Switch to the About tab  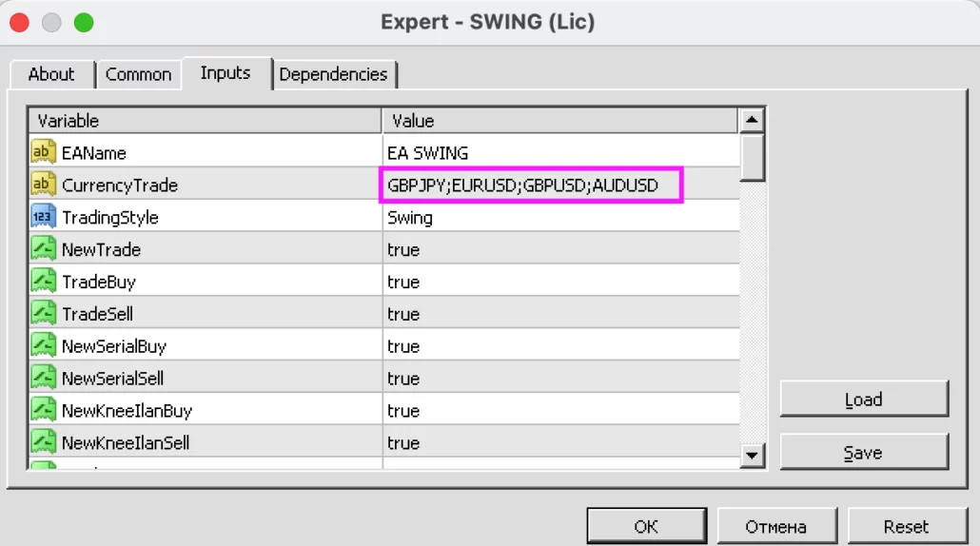(x=51, y=74)
